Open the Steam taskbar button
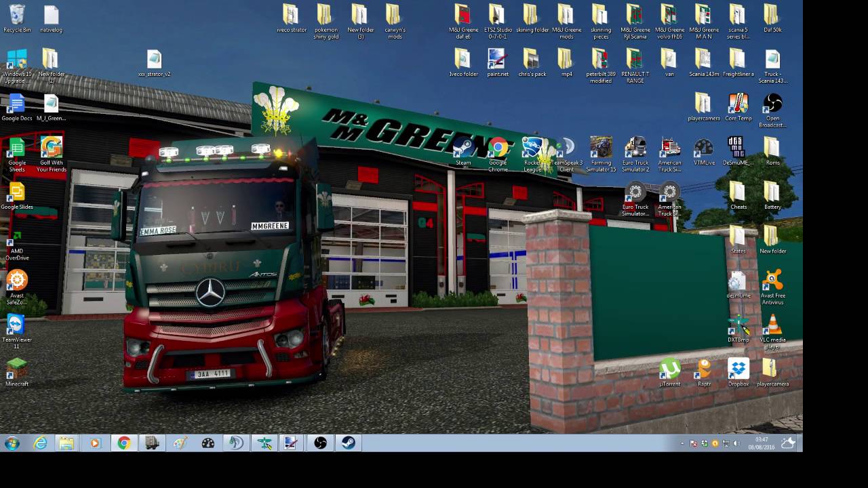 pyautogui.click(x=348, y=443)
